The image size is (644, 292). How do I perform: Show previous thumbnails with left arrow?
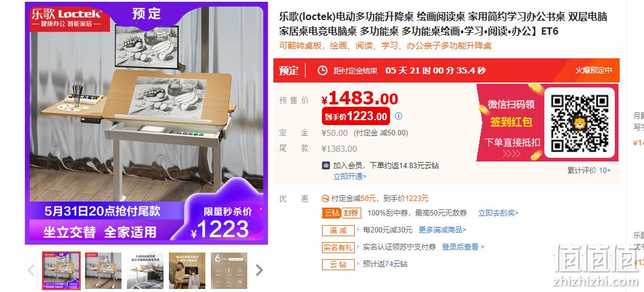(x=31, y=270)
